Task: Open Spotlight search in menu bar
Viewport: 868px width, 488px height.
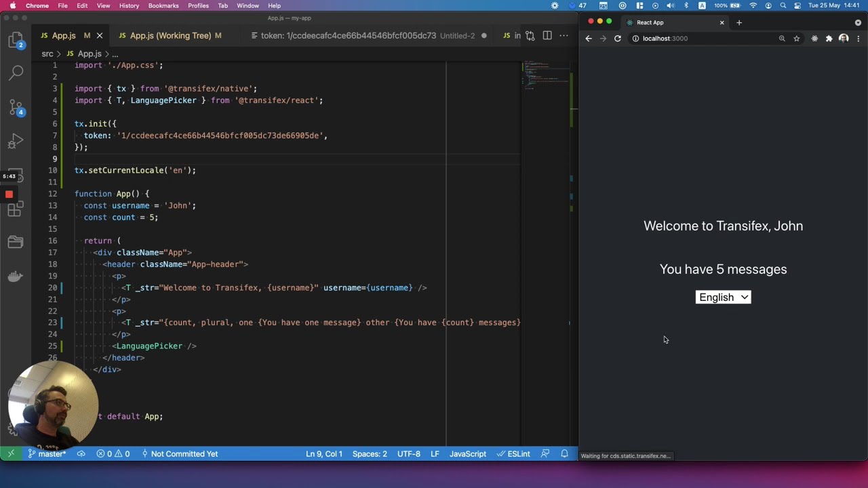Action: [783, 5]
